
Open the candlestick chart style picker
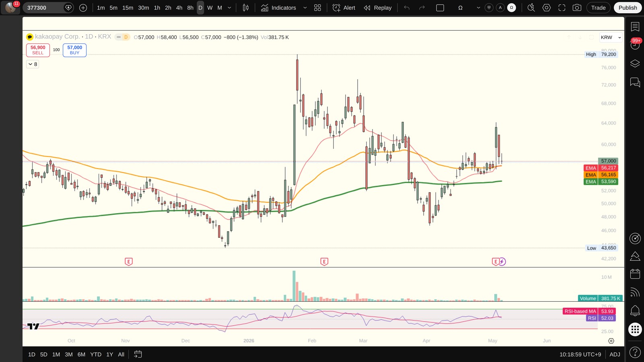click(246, 8)
